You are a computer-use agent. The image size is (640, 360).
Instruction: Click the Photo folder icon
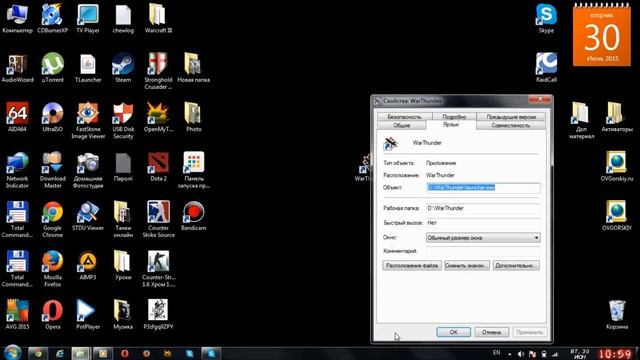(193, 117)
